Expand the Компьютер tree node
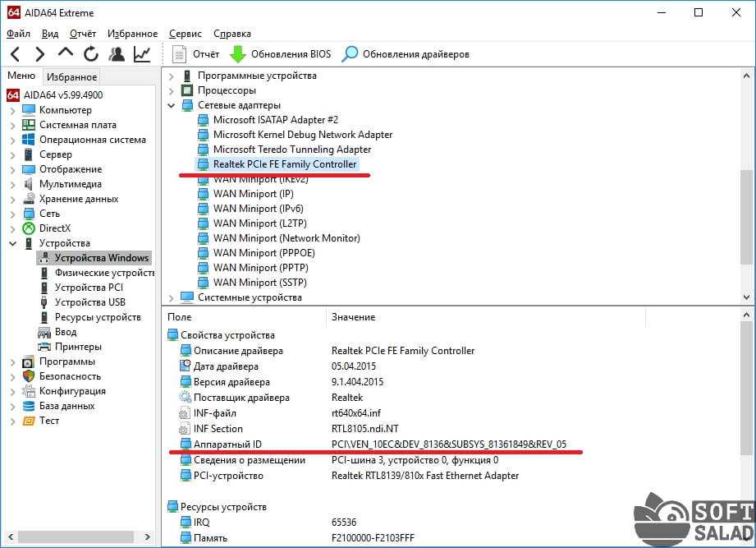 point(13,110)
